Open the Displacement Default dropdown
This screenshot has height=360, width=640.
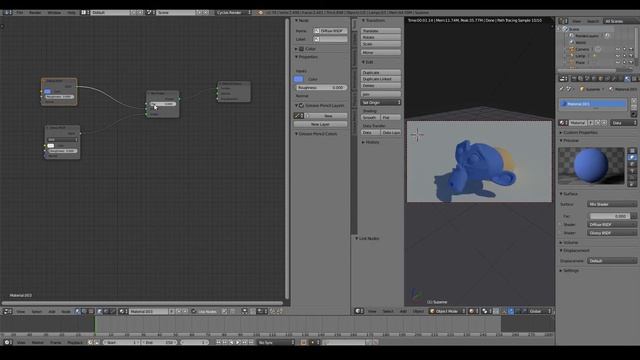[x=612, y=260]
